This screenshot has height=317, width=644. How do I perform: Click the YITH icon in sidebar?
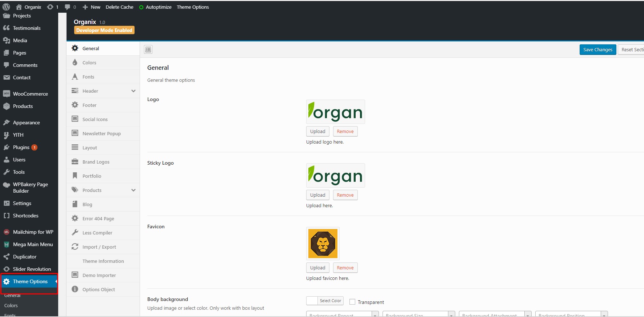7,135
